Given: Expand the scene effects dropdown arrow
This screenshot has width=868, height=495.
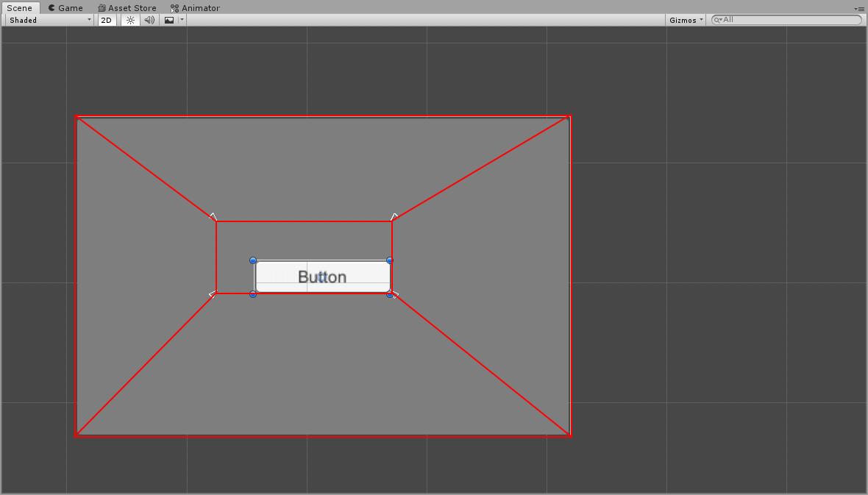Looking at the screenshot, I should 182,20.
